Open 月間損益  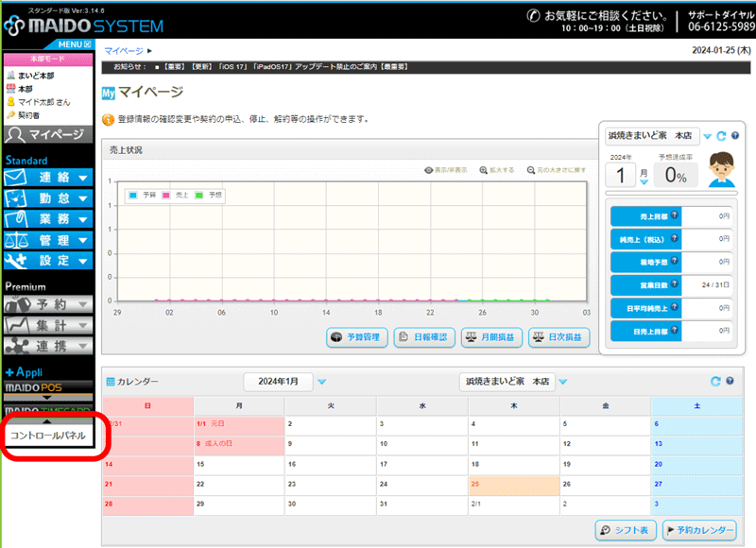tap(491, 337)
